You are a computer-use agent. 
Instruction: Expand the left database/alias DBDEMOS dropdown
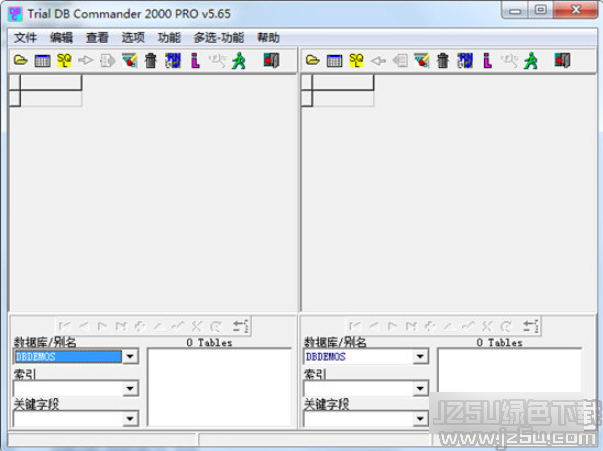point(130,356)
